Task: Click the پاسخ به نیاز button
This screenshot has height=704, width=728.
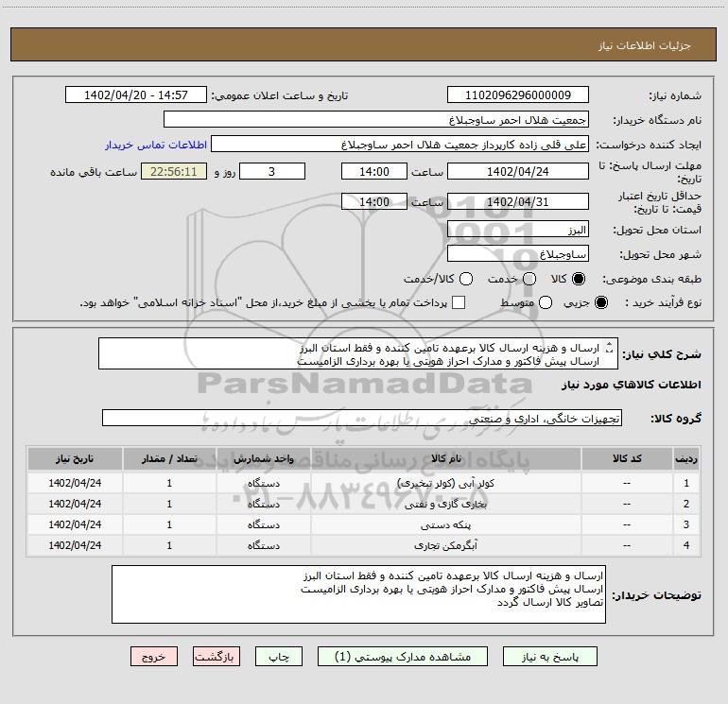Action: 549,656
